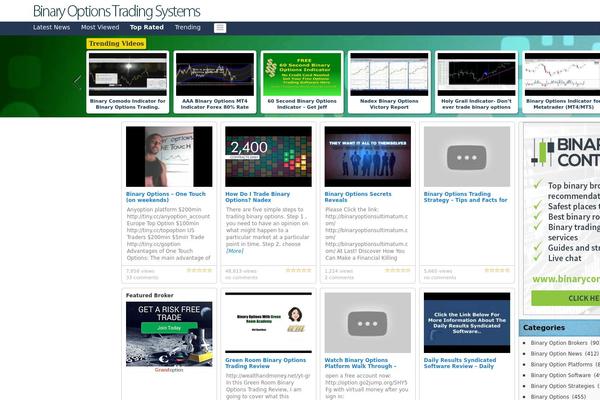The height and width of the screenshot is (400, 600).
Task: Click 'Binary Comodo Indicator for Binary Options Trading' caption
Action: [128, 104]
